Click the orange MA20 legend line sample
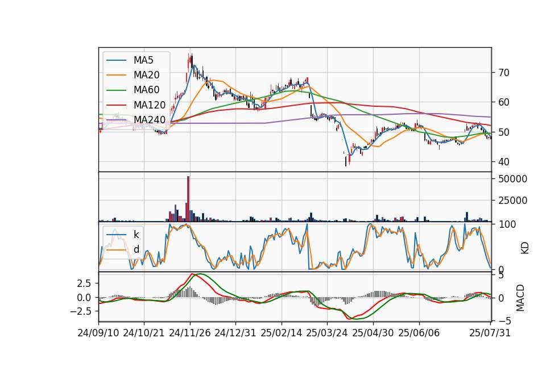This screenshot has width=546, height=392. pyautogui.click(x=116, y=75)
